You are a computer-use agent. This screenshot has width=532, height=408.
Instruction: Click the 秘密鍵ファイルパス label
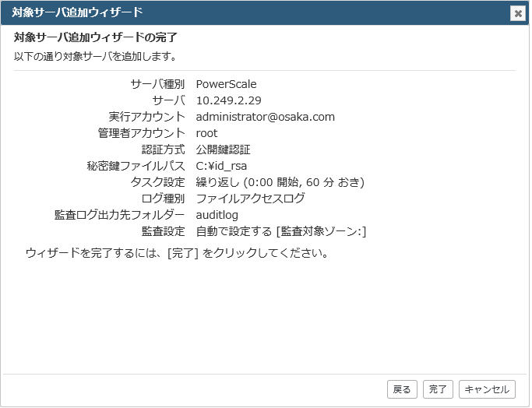coord(136,166)
